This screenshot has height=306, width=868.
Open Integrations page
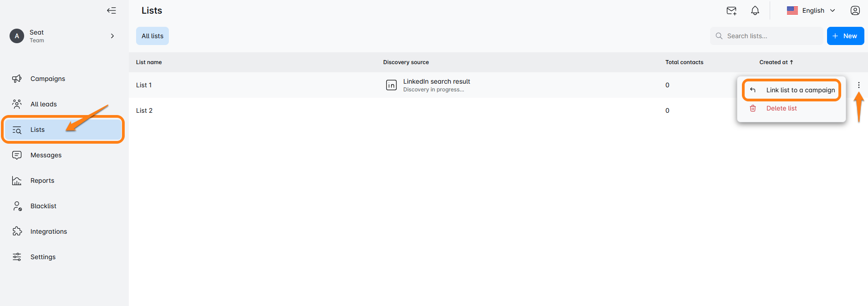[x=48, y=231]
